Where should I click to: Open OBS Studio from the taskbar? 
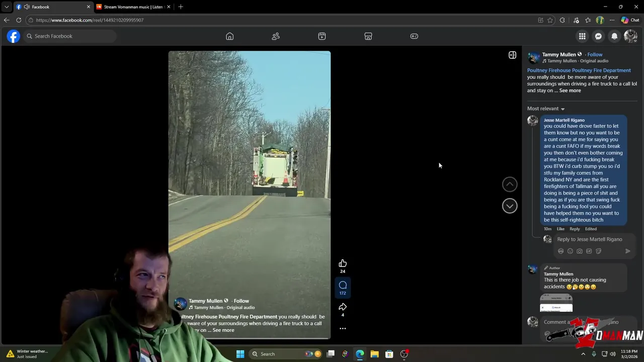click(404, 354)
